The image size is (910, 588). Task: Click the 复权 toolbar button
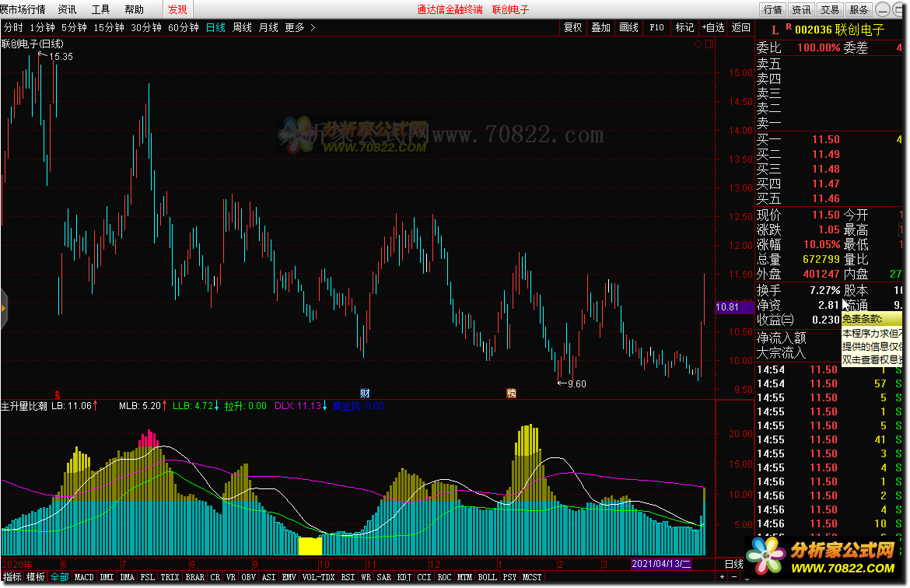572,27
